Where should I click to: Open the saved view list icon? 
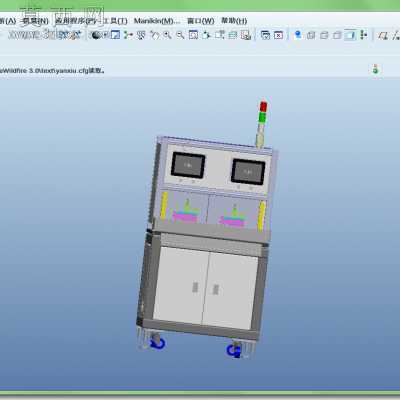coord(219,35)
